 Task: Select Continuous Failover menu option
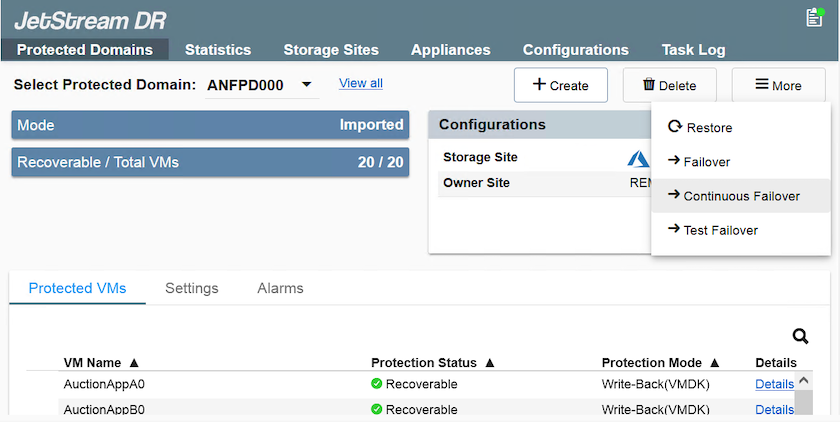pyautogui.click(x=734, y=196)
